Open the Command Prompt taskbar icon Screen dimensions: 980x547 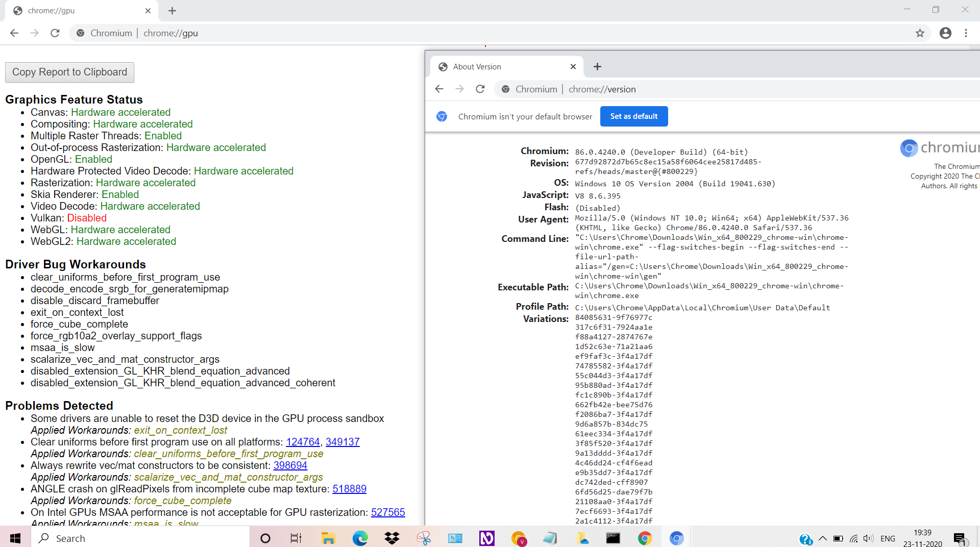613,538
